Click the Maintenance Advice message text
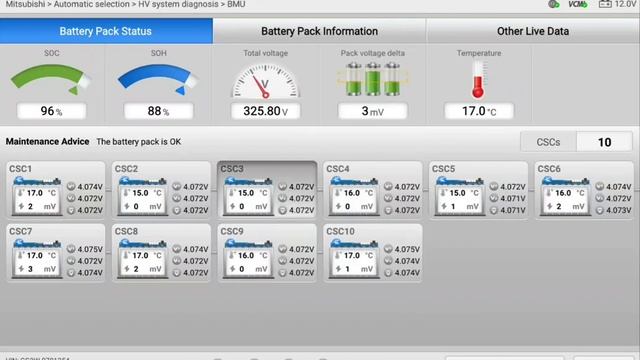The width and height of the screenshot is (640, 360). 139,142
